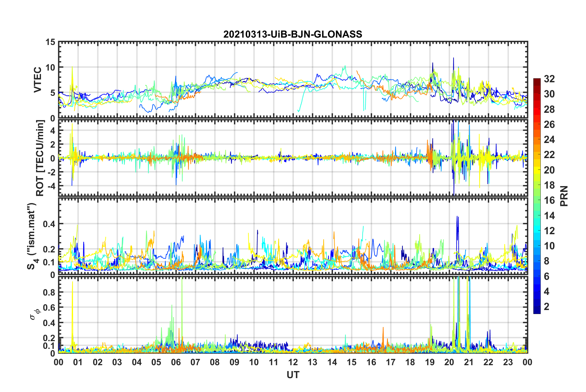Click the colorbar tick label 12
Viewport: 586px width, 392px height.
tap(549, 231)
